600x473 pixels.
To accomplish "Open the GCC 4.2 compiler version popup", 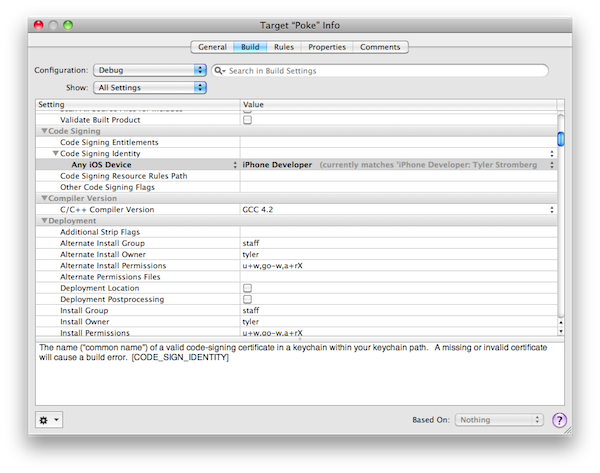I will click(551, 210).
